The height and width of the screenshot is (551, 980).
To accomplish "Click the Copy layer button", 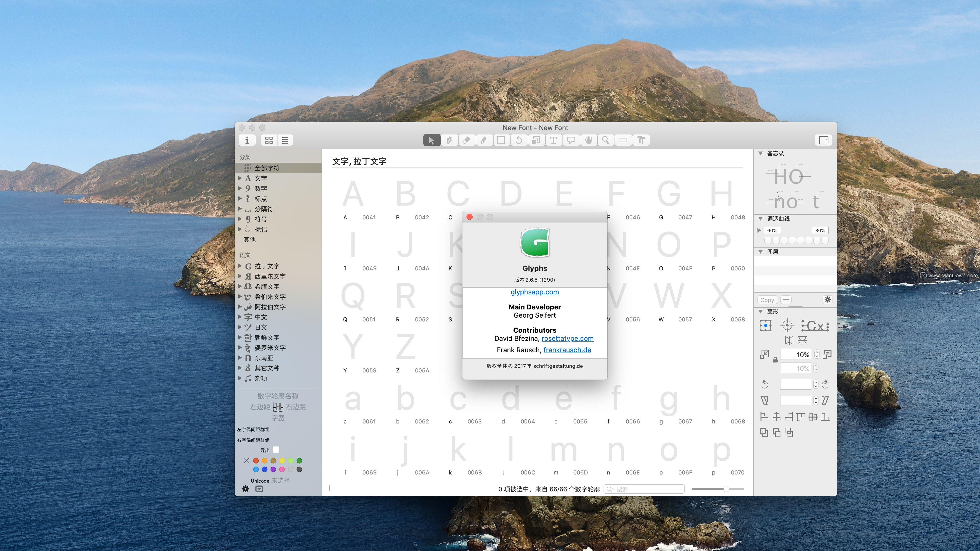I will [767, 300].
